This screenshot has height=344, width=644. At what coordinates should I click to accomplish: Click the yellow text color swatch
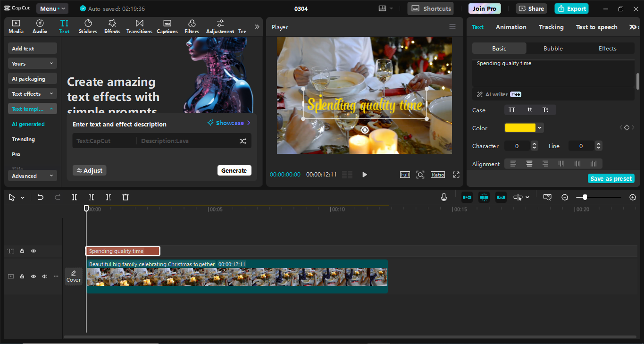click(x=520, y=127)
